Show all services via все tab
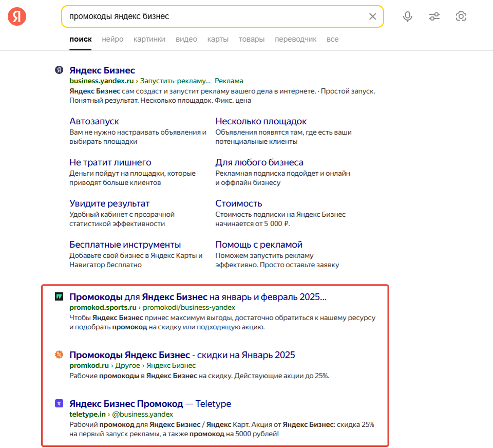This screenshot has height=448, width=493. pos(332,40)
